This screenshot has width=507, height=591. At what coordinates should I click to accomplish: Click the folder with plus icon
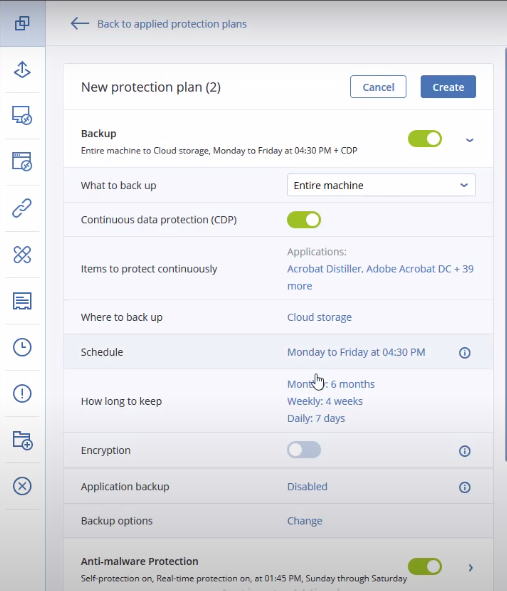point(23,440)
